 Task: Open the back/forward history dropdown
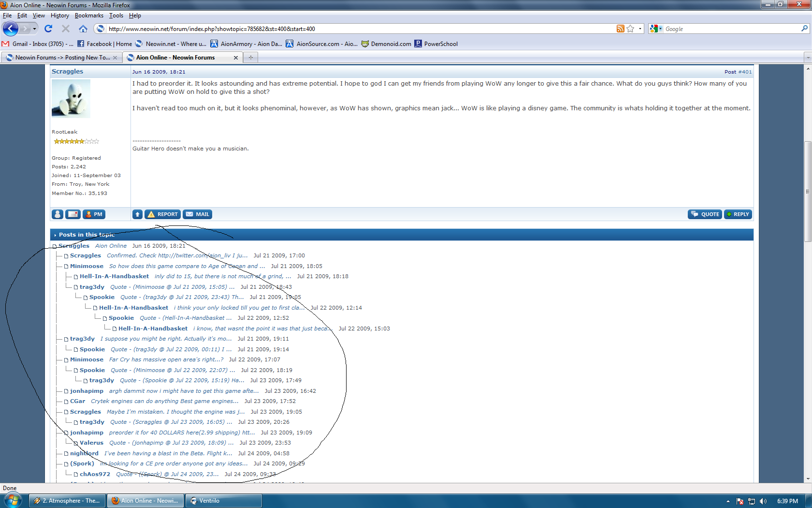34,29
